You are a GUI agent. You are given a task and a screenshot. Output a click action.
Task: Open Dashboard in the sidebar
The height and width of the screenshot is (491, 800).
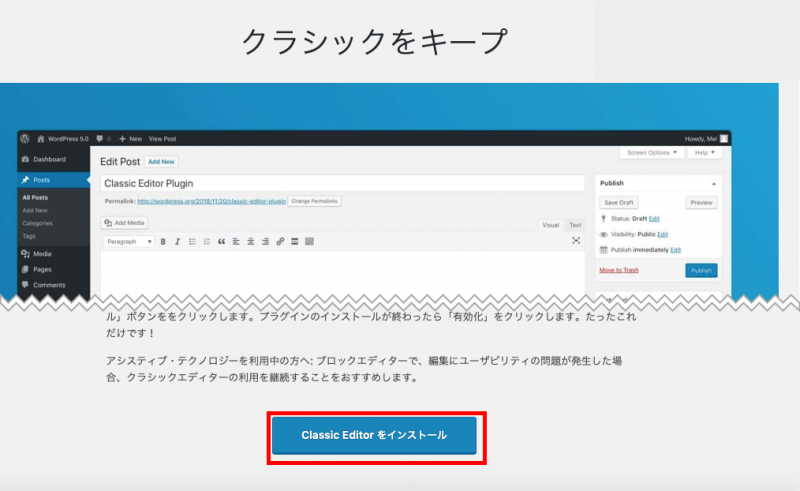pyautogui.click(x=49, y=159)
